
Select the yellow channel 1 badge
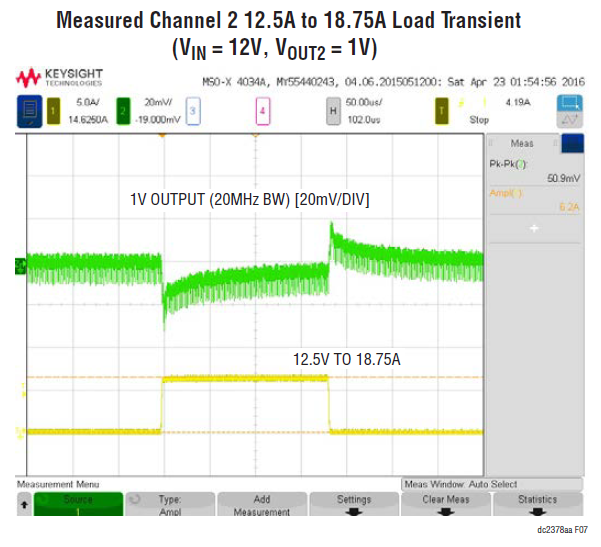click(56, 110)
